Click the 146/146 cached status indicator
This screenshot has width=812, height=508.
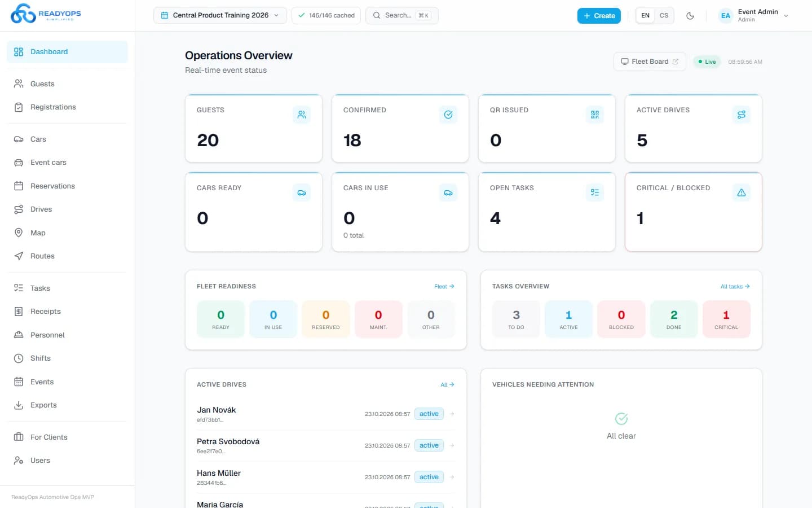coord(326,15)
